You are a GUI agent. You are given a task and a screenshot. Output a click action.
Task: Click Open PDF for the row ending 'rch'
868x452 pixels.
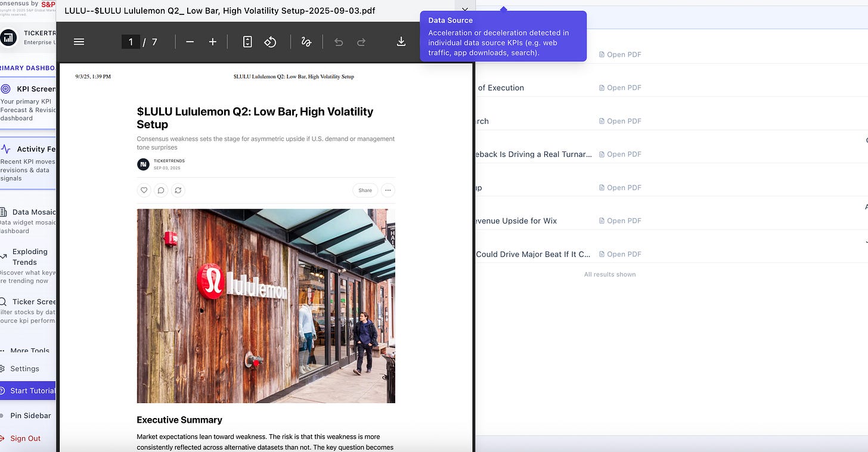pos(620,121)
